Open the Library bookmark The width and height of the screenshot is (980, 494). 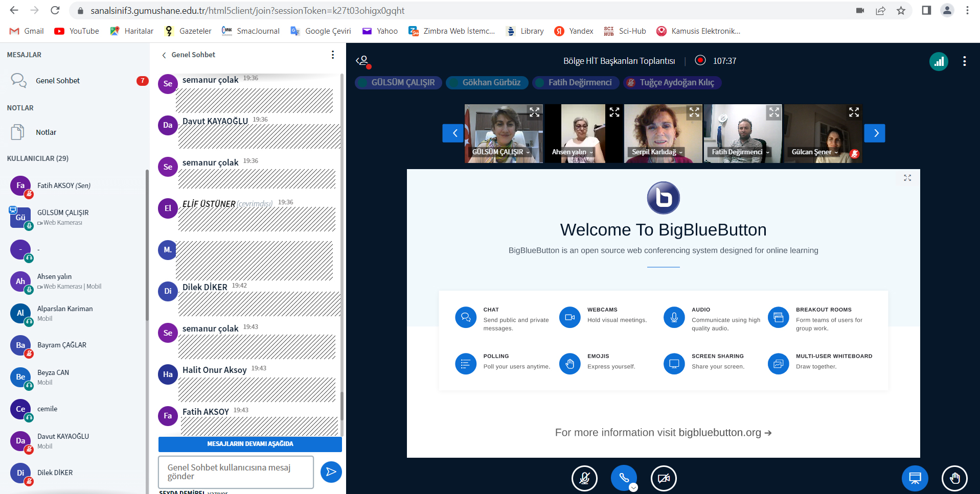coord(525,31)
